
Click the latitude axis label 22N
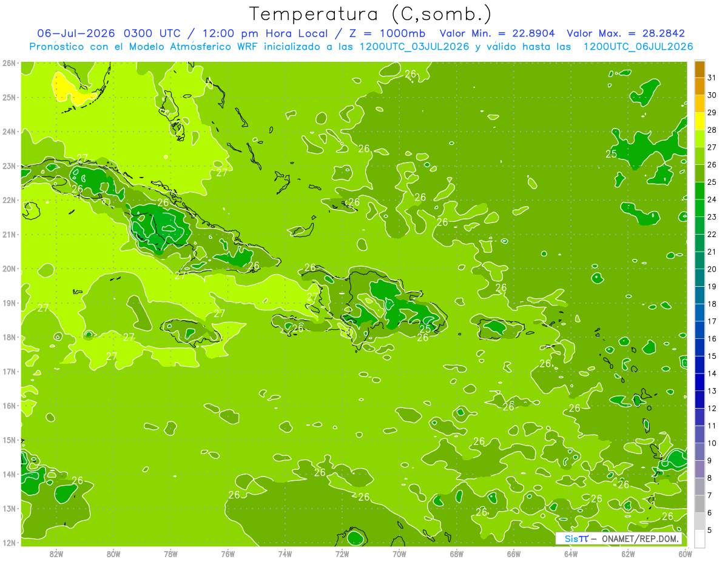(9, 199)
